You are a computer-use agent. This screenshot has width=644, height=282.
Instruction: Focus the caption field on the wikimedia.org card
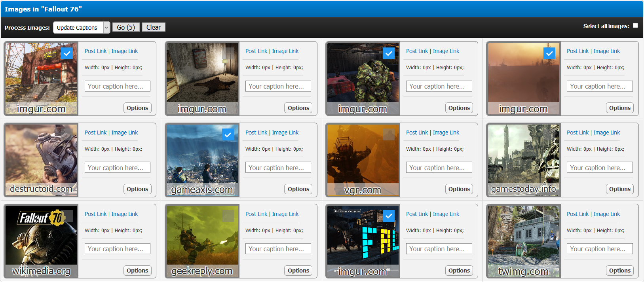118,249
